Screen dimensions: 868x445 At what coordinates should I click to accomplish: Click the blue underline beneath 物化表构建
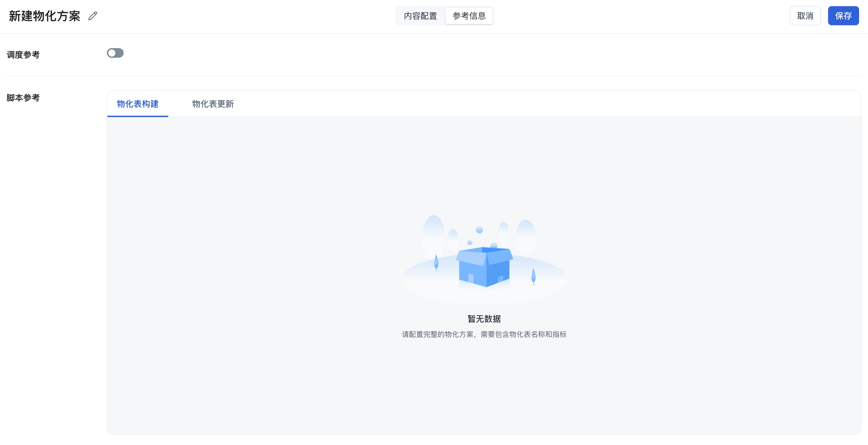(138, 116)
